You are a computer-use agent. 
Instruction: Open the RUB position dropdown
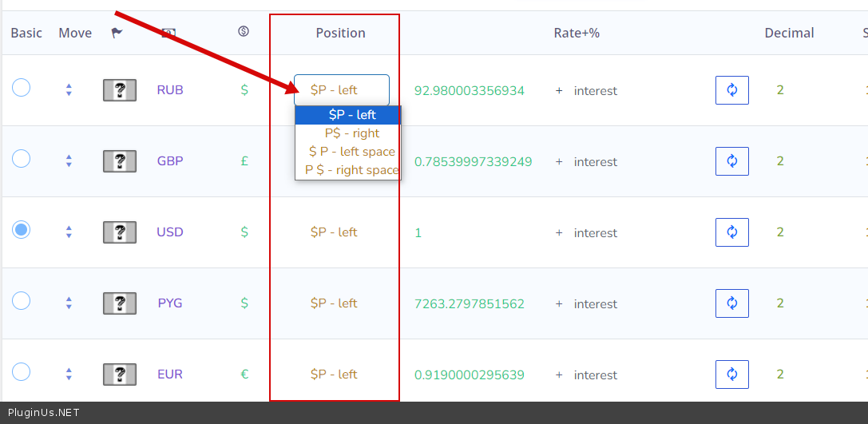coord(341,90)
